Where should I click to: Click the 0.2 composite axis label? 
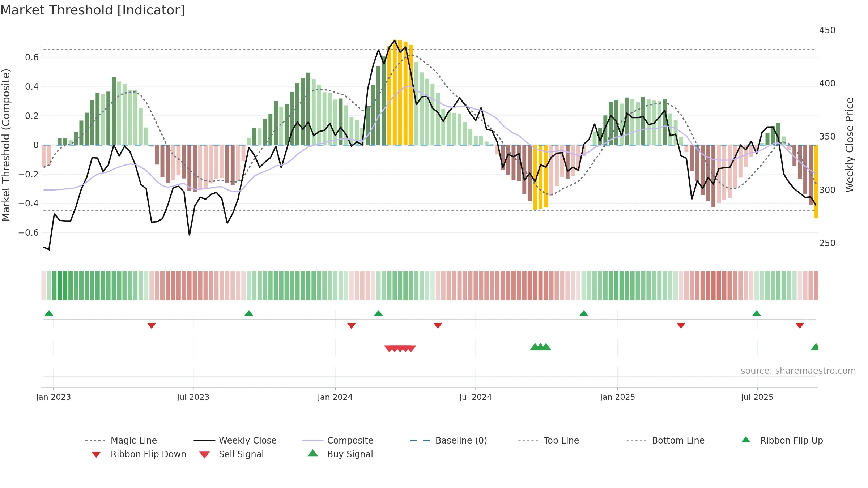(x=32, y=116)
